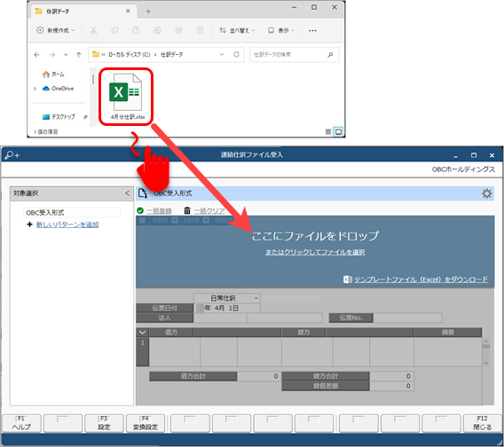Click the 伝票No. input field
This screenshot has width=504, height=447.
(x=407, y=318)
